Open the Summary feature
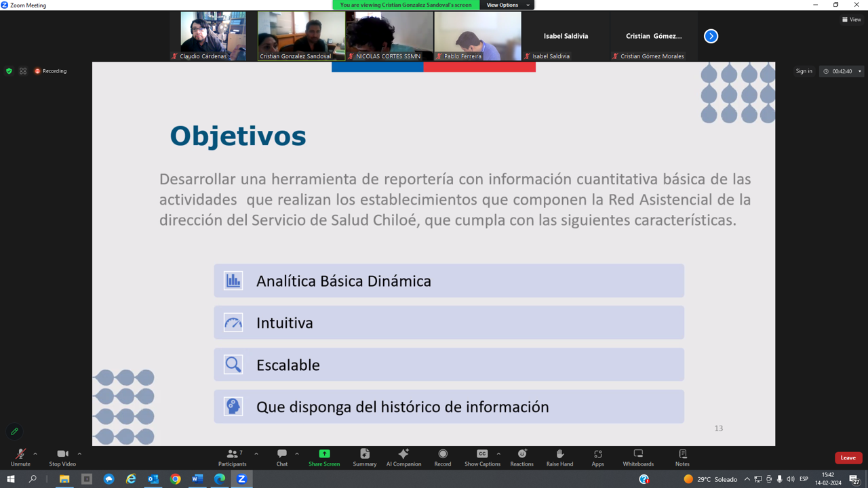 (364, 457)
